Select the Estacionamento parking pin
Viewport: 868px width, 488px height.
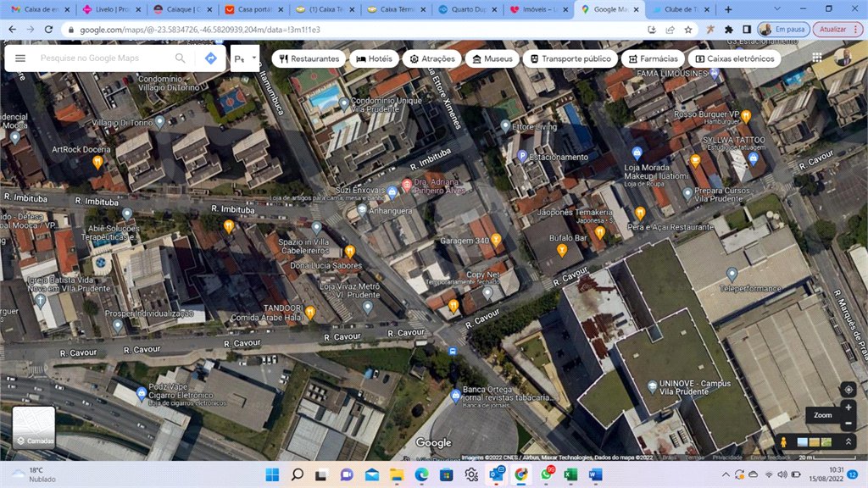[x=521, y=157]
